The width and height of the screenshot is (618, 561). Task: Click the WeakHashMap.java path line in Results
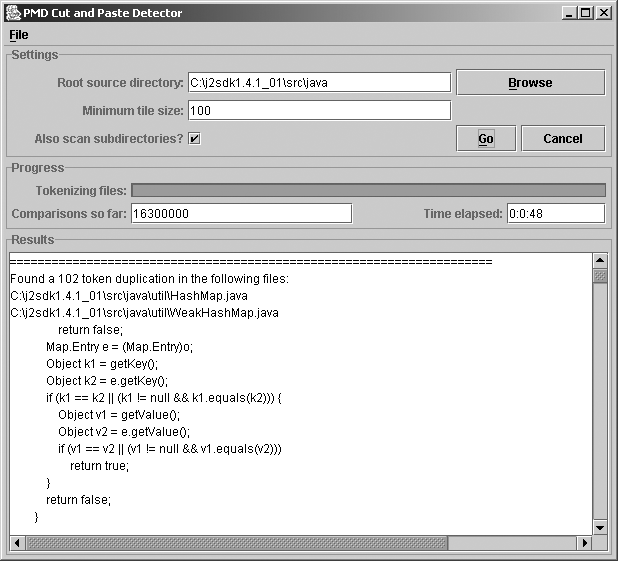click(144, 313)
